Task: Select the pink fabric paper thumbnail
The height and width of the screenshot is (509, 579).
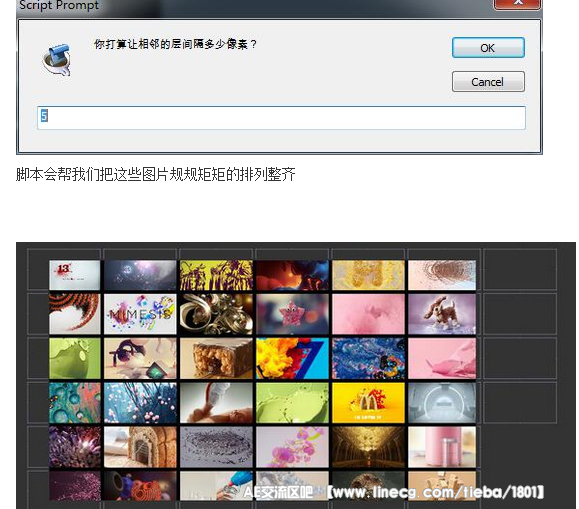Action: [x=442, y=358]
